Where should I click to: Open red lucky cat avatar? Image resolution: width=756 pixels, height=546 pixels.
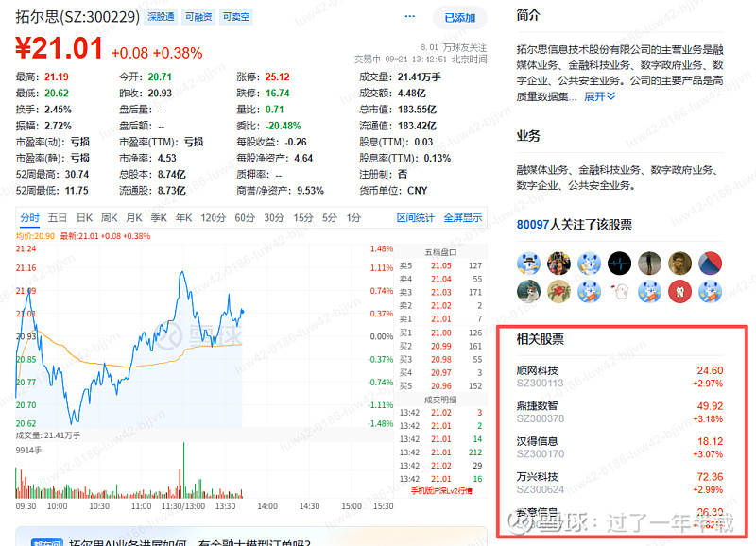pyautogui.click(x=679, y=292)
